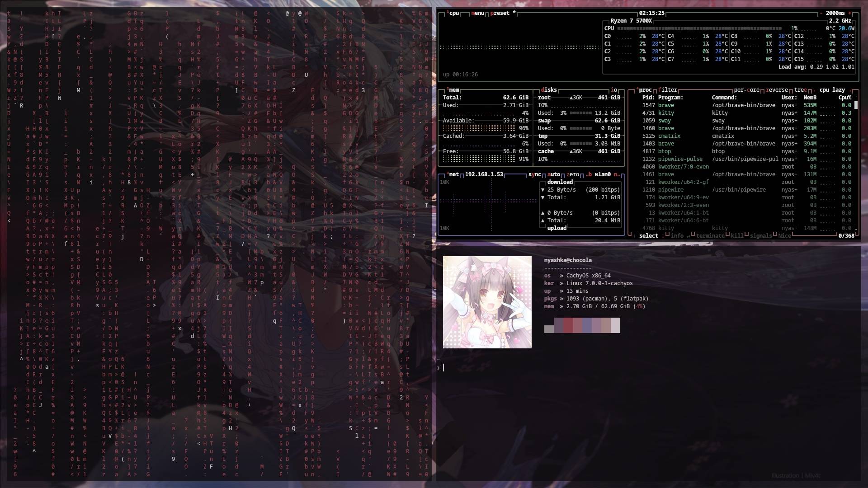Image resolution: width=868 pixels, height=488 pixels.
Task: Open the btop menu option
Action: pos(478,13)
